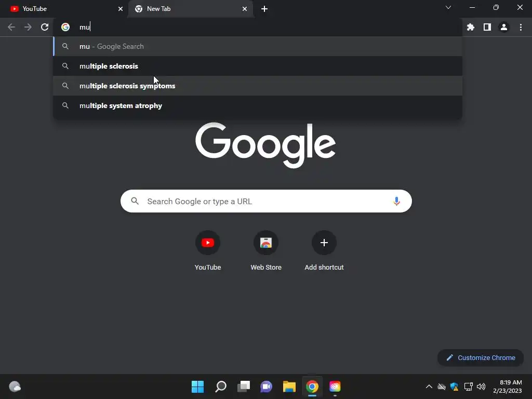Viewport: 532px width, 399px height.
Task: Click the OneDrive cloud tray icon
Action: point(442,387)
